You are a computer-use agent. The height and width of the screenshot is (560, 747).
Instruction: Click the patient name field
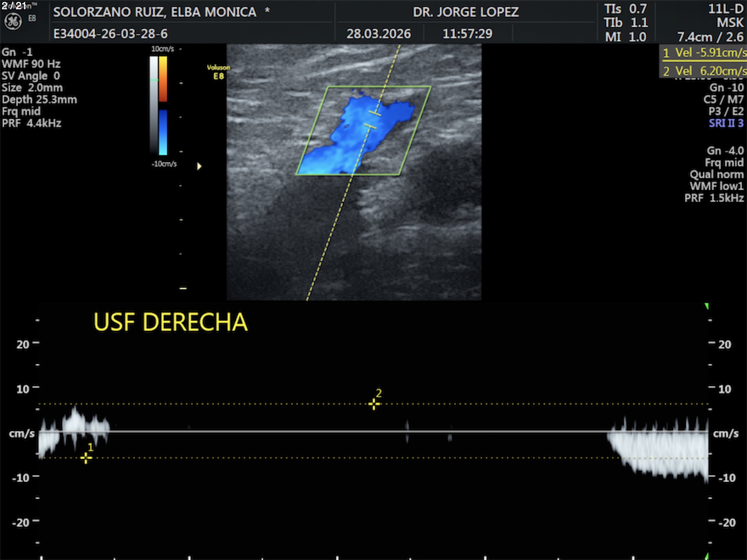tap(155, 12)
